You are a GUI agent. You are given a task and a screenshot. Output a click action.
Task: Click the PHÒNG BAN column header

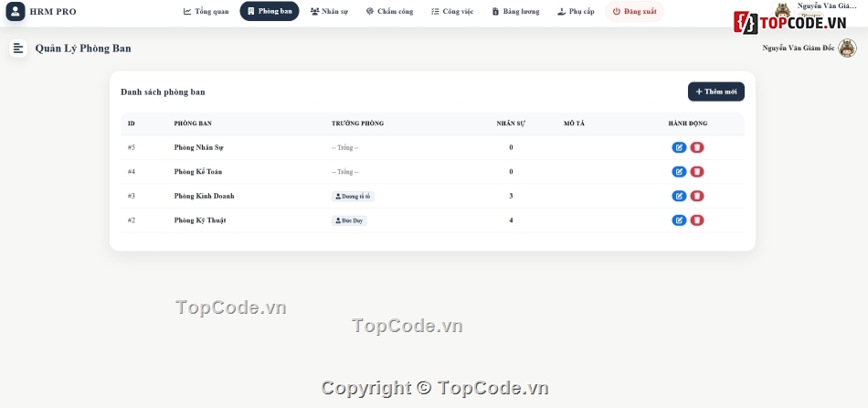[193, 123]
